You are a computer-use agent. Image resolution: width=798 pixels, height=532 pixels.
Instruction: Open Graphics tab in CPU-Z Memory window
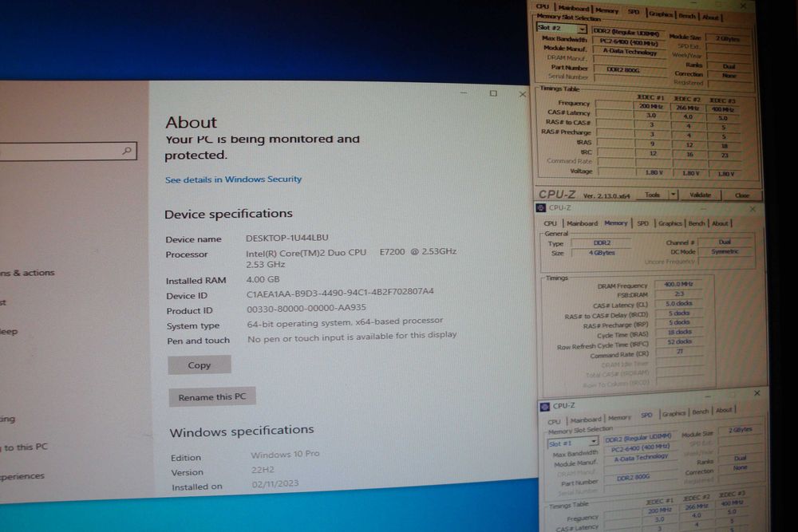click(x=670, y=223)
